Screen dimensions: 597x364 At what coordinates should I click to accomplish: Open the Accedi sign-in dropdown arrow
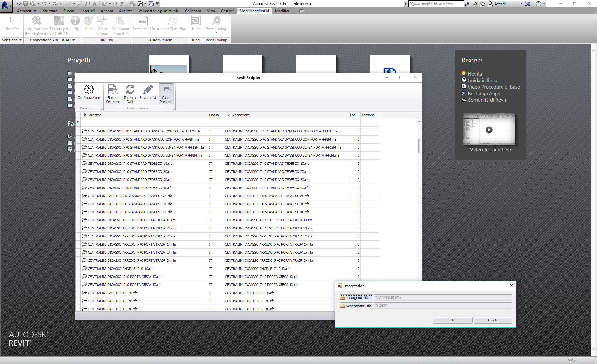[x=521, y=4]
